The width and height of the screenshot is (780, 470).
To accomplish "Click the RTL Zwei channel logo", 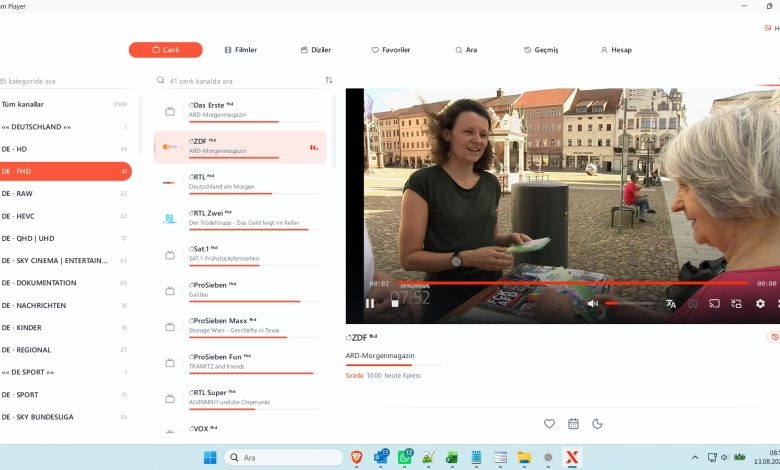I will click(170, 218).
